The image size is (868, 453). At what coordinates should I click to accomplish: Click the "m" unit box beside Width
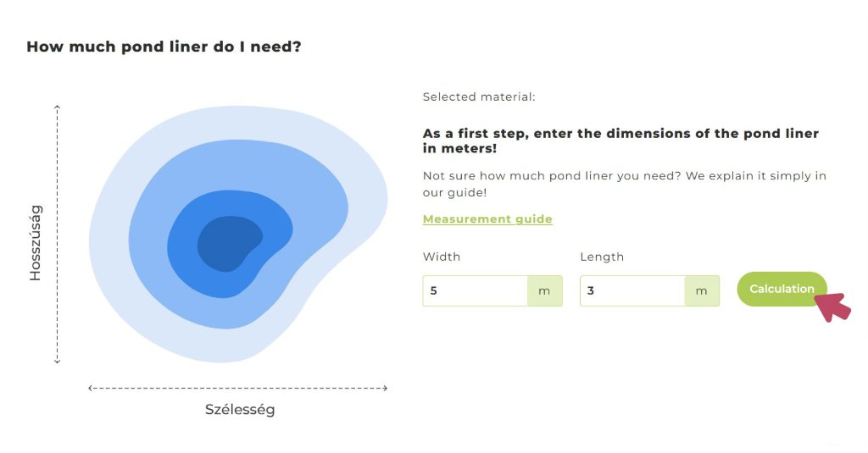544,290
